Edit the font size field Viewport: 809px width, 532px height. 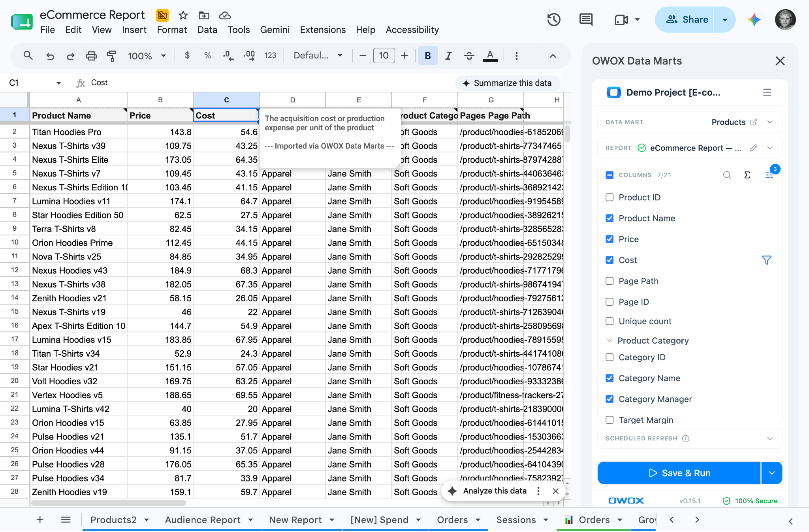click(384, 56)
